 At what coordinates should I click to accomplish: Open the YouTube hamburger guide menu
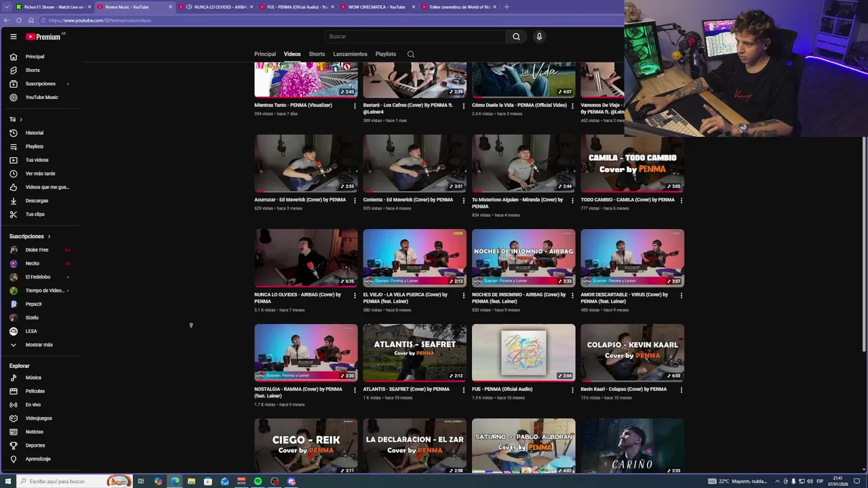[13, 37]
